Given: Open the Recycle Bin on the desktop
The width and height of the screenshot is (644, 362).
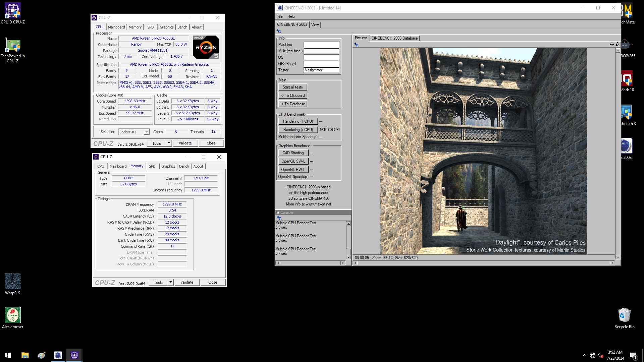Looking at the screenshot, I should 624,318.
